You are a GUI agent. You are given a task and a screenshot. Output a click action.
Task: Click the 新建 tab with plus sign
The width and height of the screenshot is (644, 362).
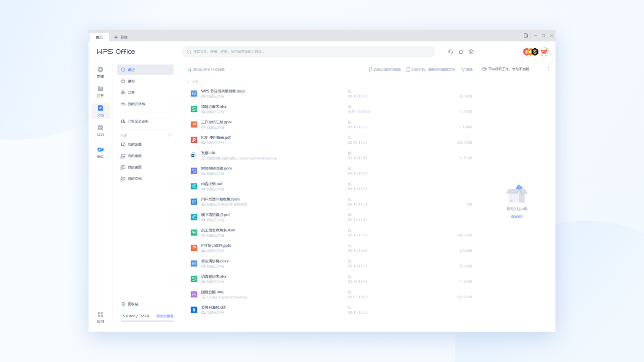[121, 37]
